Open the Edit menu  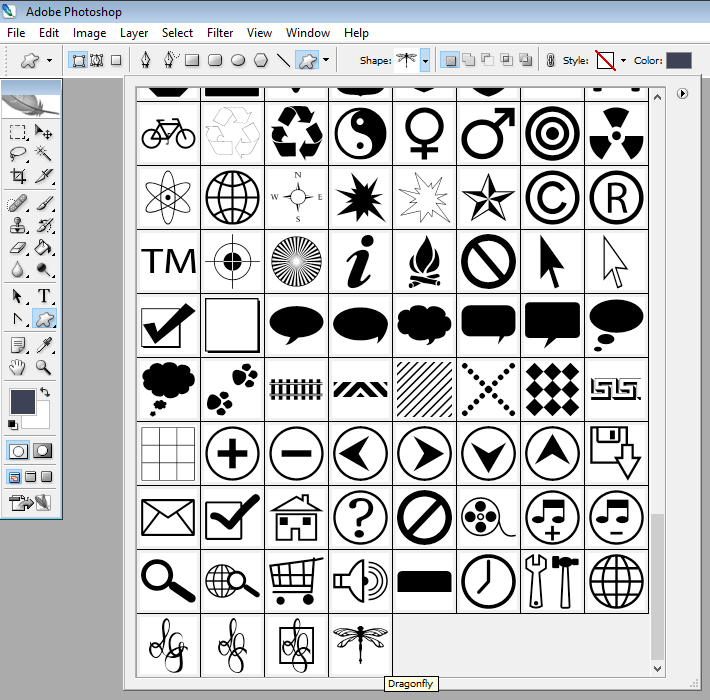pyautogui.click(x=49, y=33)
